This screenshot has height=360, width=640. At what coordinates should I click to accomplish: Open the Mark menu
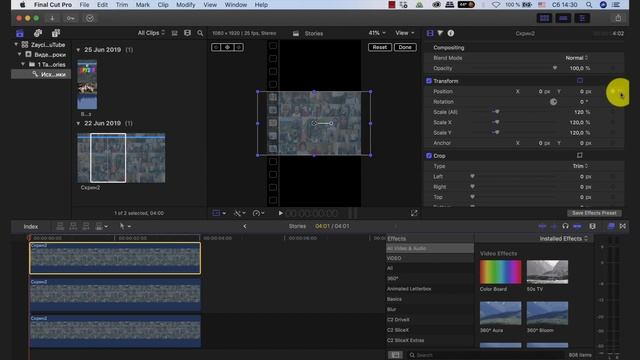(142, 5)
